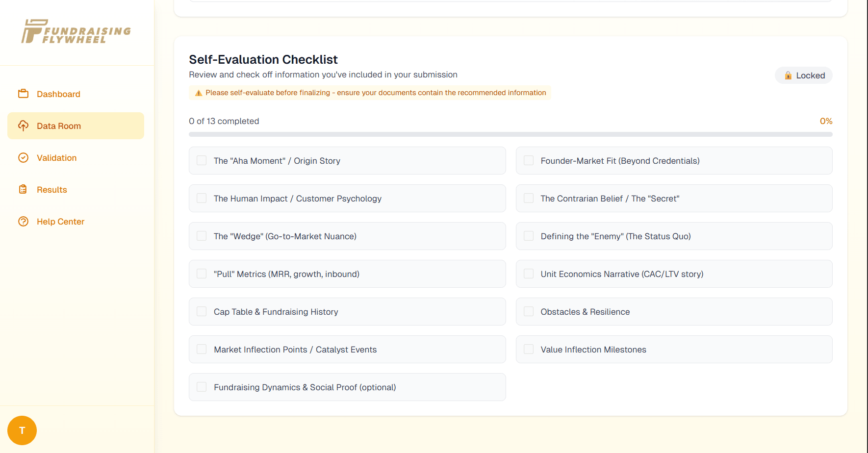
Task: Click the Data Room upload cloud icon
Action: click(x=23, y=126)
